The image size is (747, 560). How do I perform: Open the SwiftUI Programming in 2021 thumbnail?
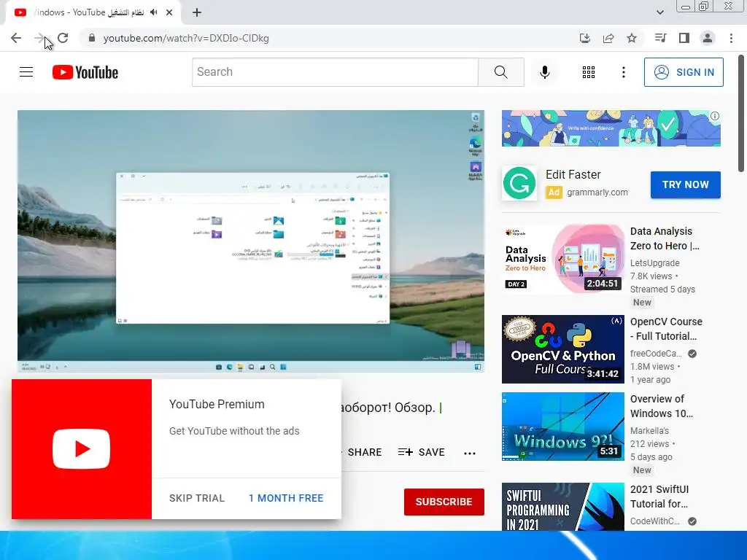562,507
